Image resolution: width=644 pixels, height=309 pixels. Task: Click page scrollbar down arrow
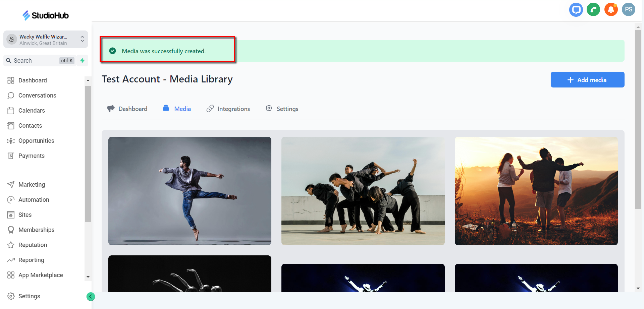(x=638, y=288)
